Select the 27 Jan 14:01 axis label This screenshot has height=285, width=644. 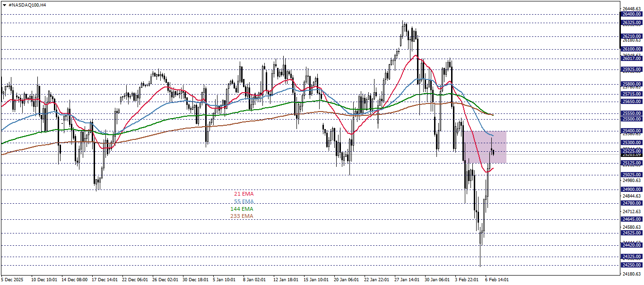tap(407, 279)
